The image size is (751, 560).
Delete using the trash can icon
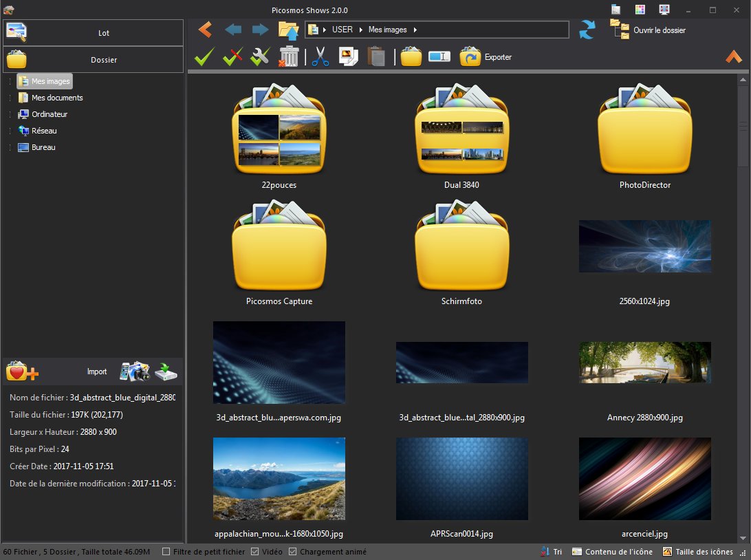290,56
